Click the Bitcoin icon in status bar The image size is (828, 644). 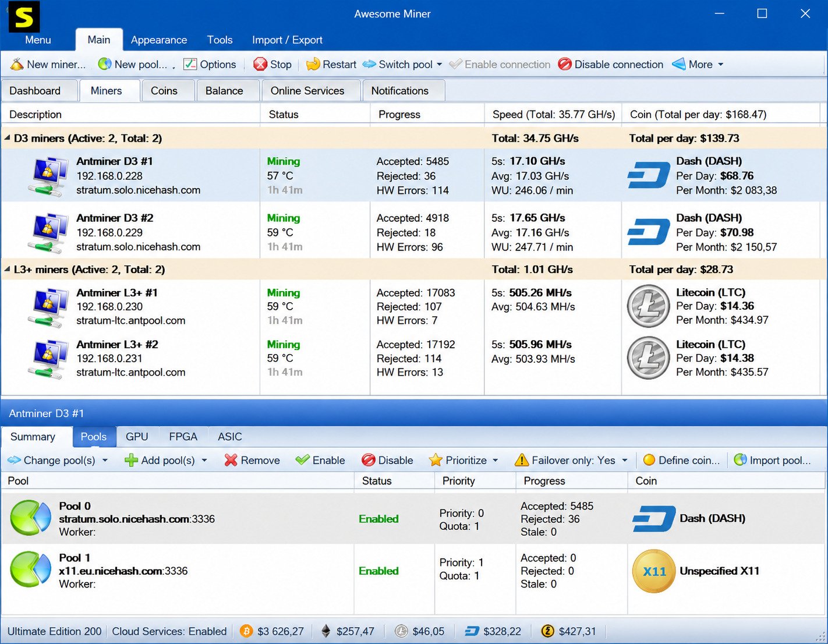[x=246, y=631]
